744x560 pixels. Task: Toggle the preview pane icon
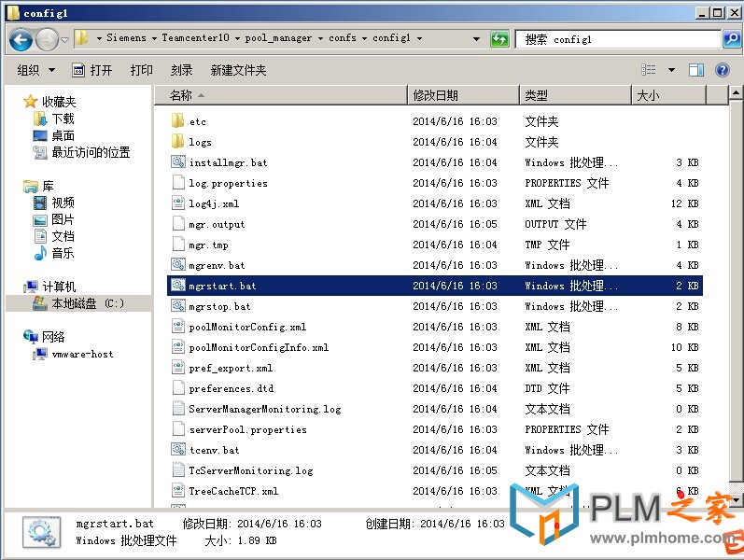coord(696,70)
